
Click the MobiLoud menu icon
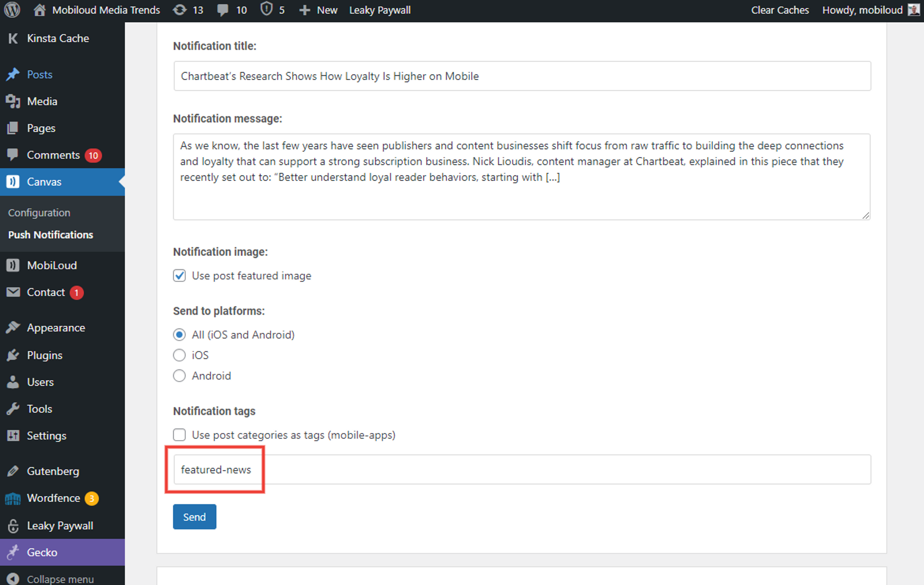13,265
